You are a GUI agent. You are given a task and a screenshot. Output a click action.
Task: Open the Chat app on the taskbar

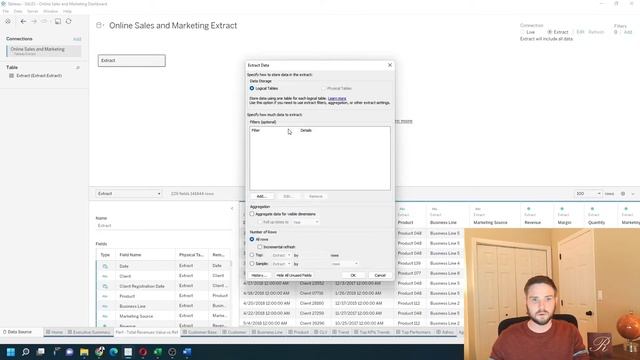(69, 352)
